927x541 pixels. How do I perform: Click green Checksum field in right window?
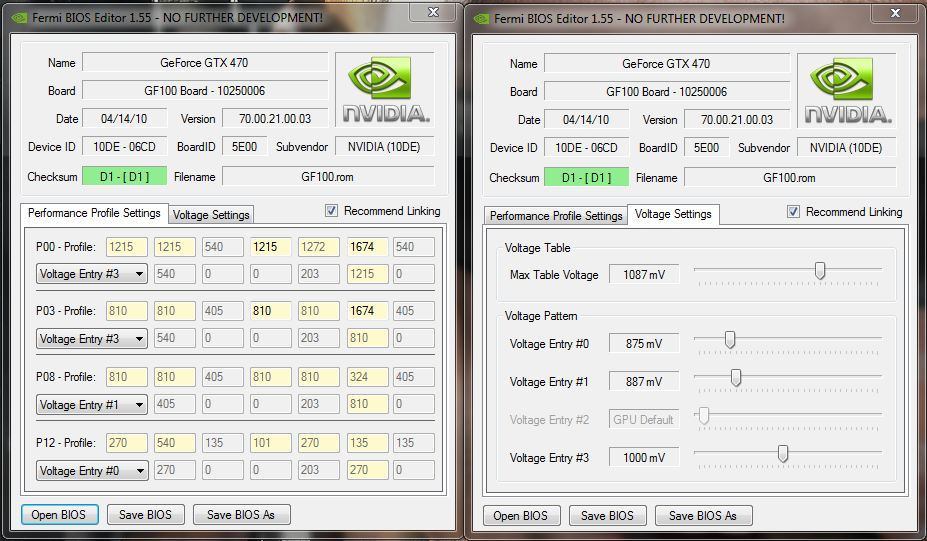point(586,177)
